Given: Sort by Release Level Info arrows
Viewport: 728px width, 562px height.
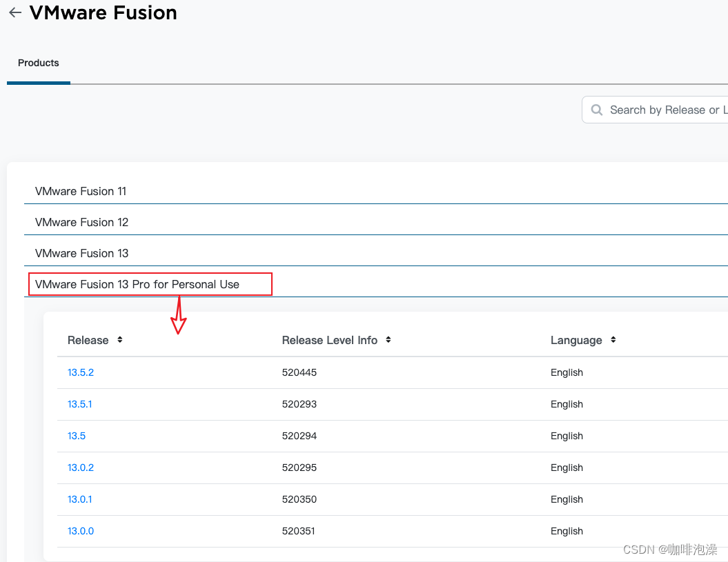Looking at the screenshot, I should [388, 340].
